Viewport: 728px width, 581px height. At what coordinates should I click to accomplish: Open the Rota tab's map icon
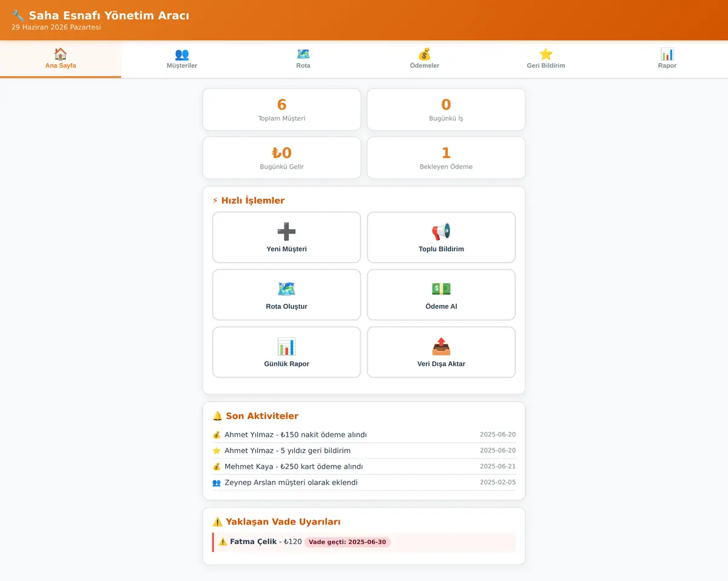pyautogui.click(x=303, y=54)
